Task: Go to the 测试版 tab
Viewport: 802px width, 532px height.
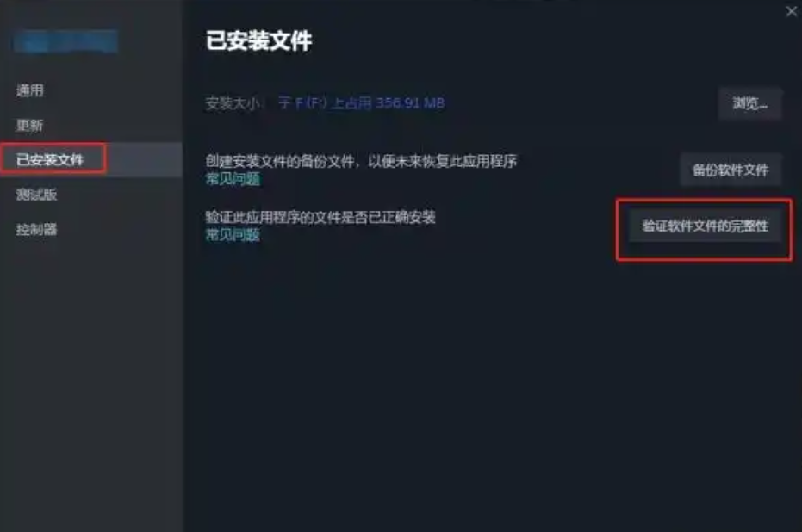Action: coord(36,195)
